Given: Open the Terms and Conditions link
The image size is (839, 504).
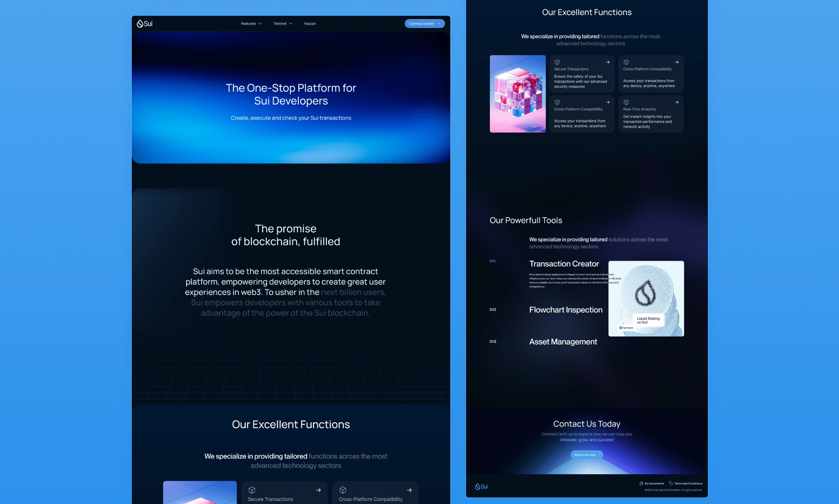Looking at the screenshot, I should point(688,483).
